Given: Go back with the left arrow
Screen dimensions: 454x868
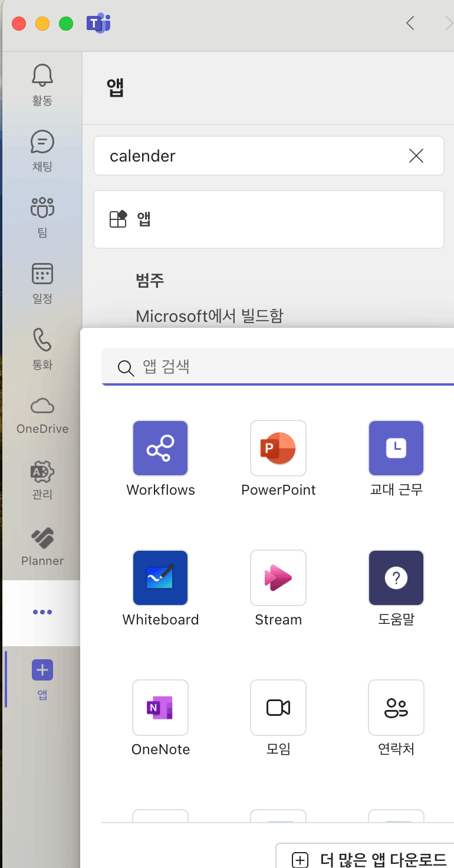Looking at the screenshot, I should point(411,24).
